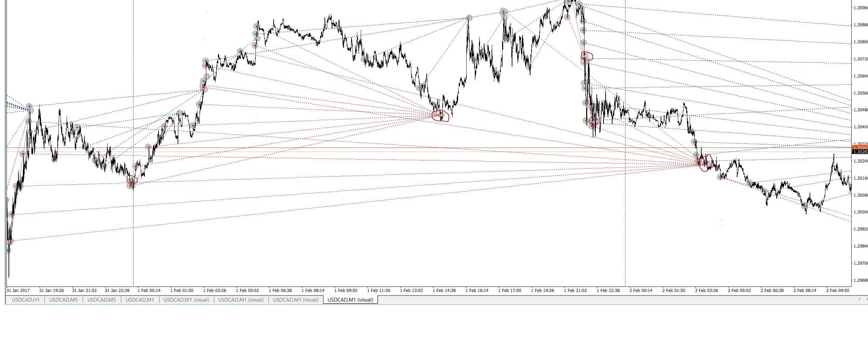Click the '1 Feb 22:38' time label
The image size is (868, 348).
[608, 291]
